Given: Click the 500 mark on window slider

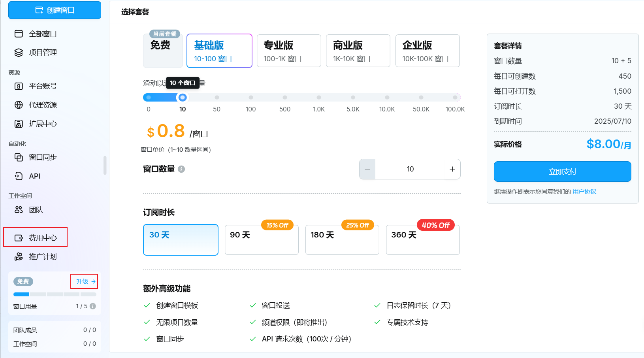Looking at the screenshot, I should coord(285,98).
